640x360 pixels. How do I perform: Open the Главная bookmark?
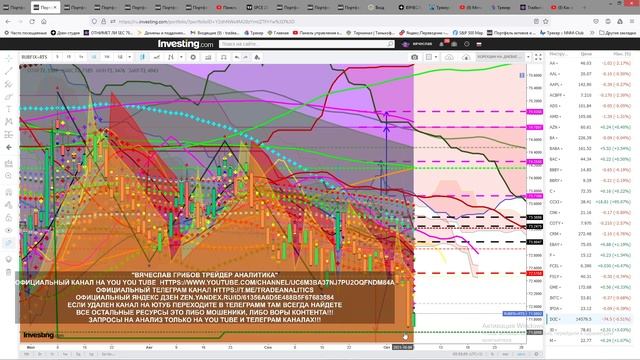(x=278, y=33)
